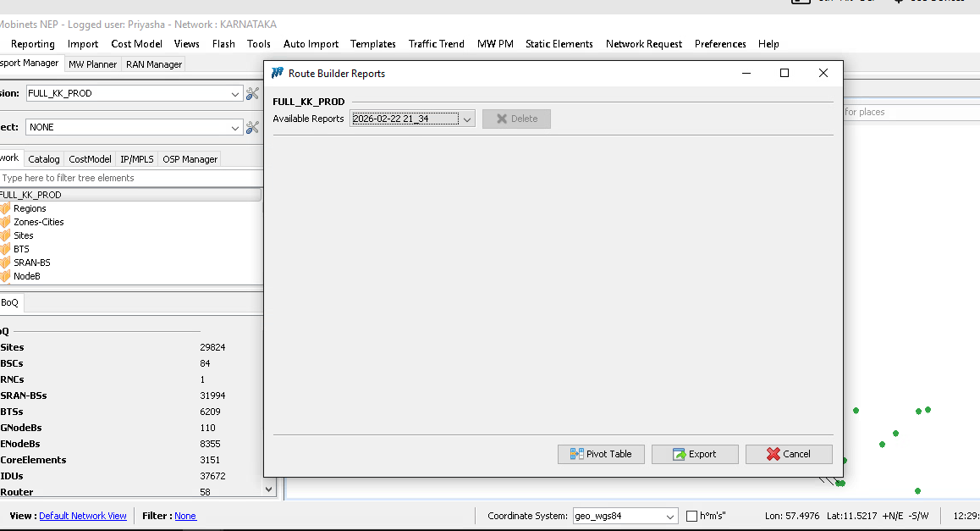Open the Coordinate System geo_wgs84 dropdown
Image resolution: width=980 pixels, height=531 pixels.
(625, 516)
